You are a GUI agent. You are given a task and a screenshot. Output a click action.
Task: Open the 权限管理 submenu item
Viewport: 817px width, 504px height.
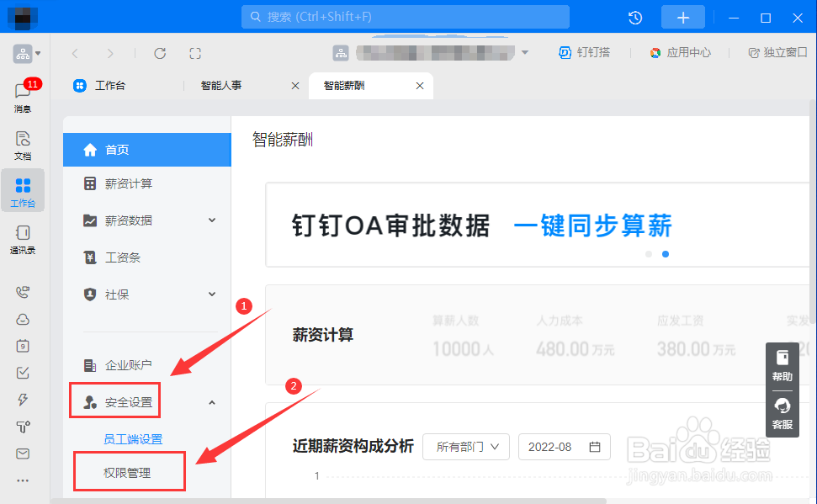[x=127, y=473]
